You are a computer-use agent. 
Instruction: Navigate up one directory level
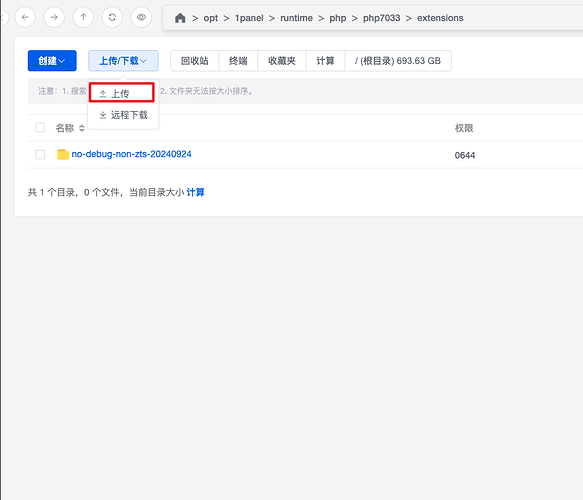pyautogui.click(x=83, y=17)
